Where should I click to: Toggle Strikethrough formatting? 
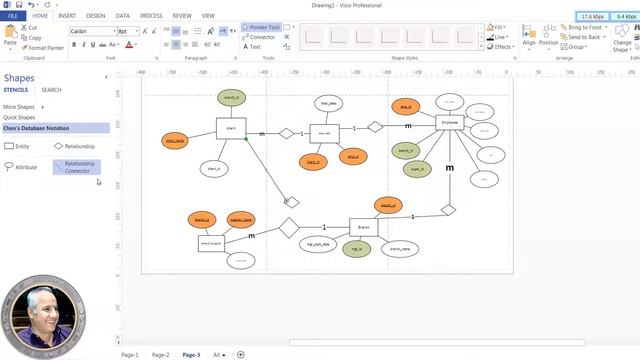(x=102, y=44)
